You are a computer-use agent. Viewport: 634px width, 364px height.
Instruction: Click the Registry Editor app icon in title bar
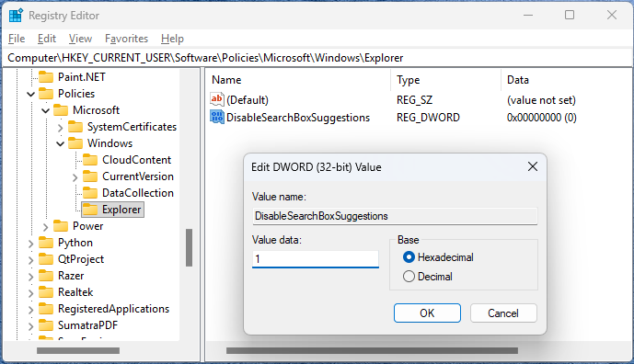tap(16, 16)
